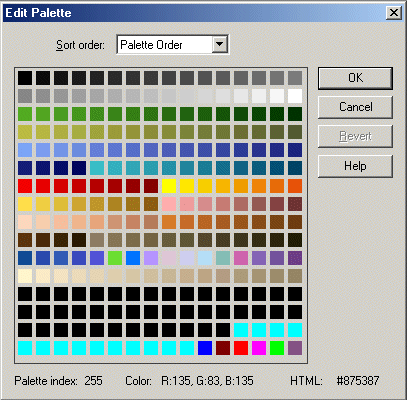Select the pure green swatch in bottom row
The image size is (407, 400).
click(277, 348)
